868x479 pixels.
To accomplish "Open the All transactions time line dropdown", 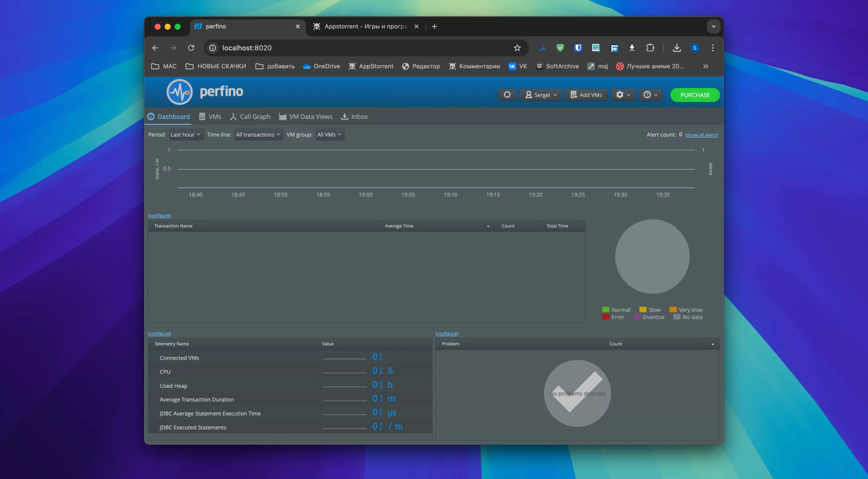I will click(x=258, y=134).
